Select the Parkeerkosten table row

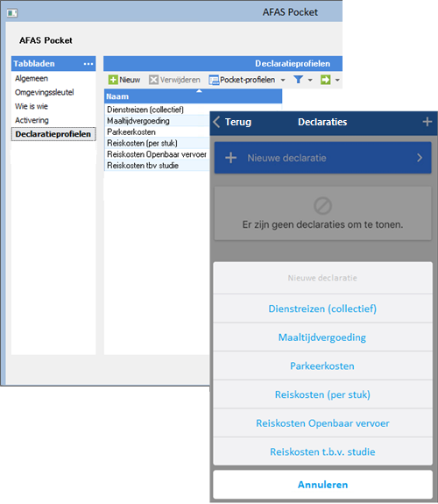[x=158, y=132]
